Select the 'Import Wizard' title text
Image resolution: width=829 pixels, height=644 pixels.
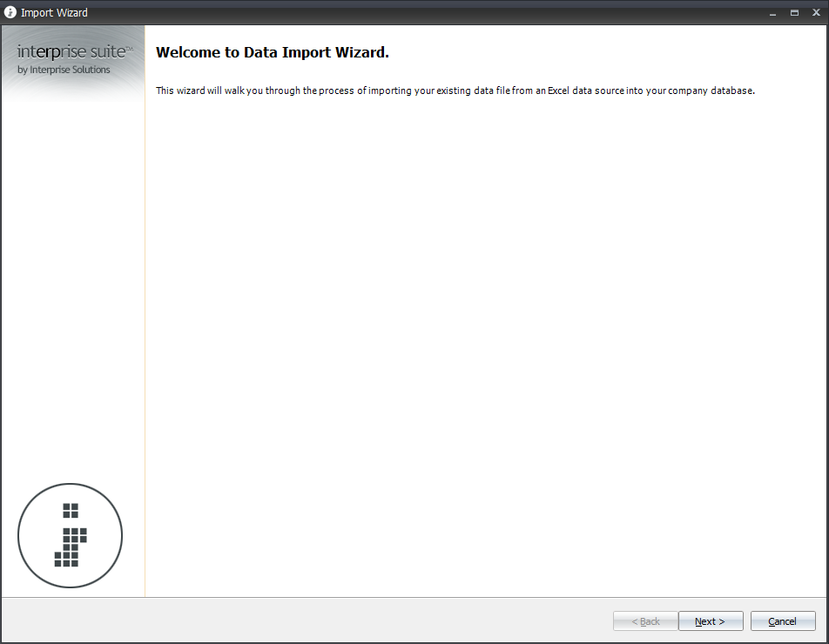52,12
